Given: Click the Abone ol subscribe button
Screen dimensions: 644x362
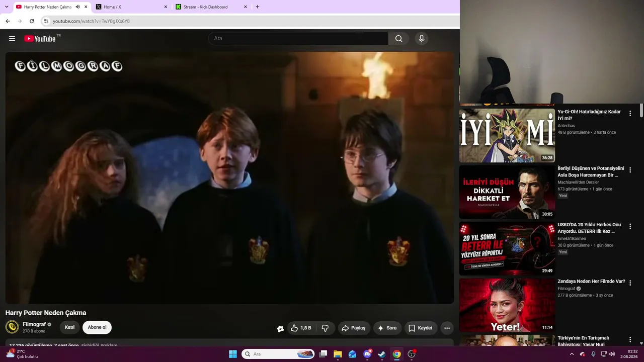Looking at the screenshot, I should pyautogui.click(x=97, y=327).
